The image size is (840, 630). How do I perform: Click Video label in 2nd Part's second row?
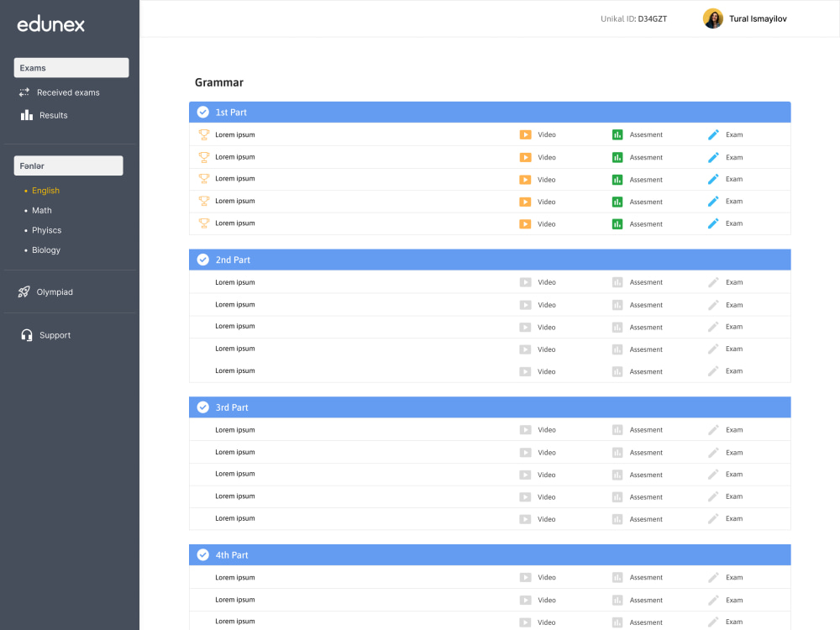pyautogui.click(x=547, y=305)
